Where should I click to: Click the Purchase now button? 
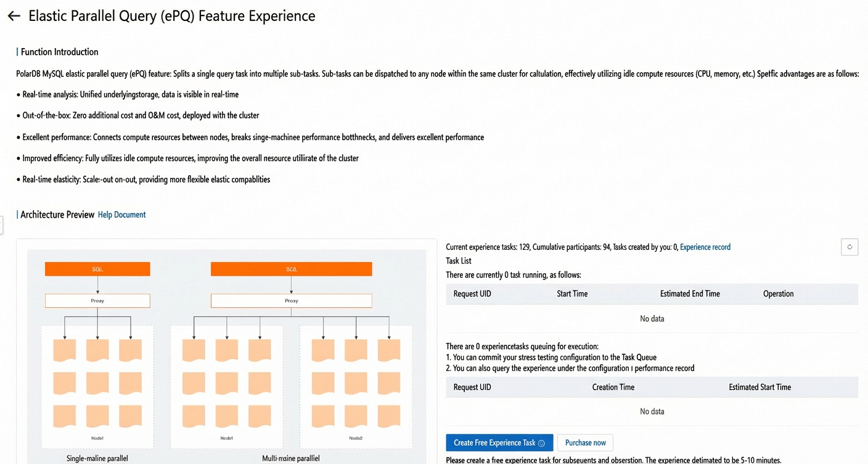tap(586, 443)
